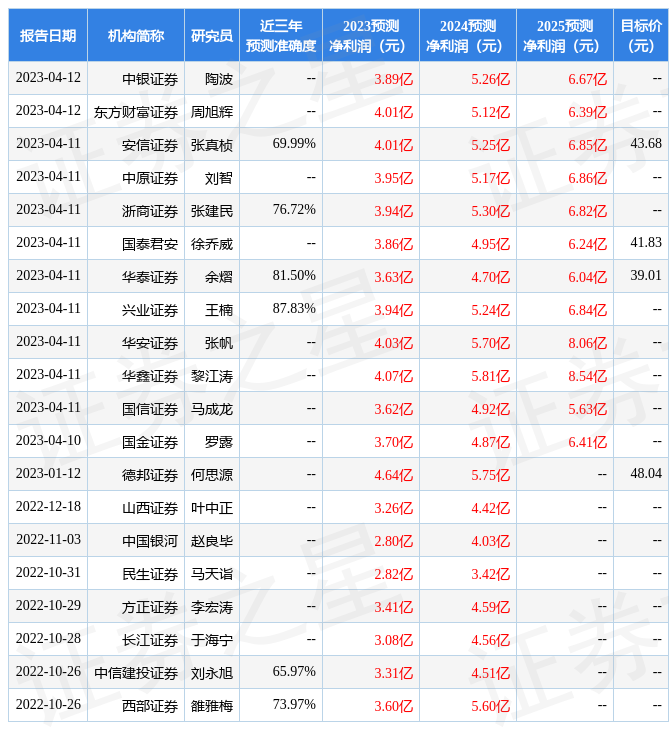Click researcher name 马天诣

[212, 574]
